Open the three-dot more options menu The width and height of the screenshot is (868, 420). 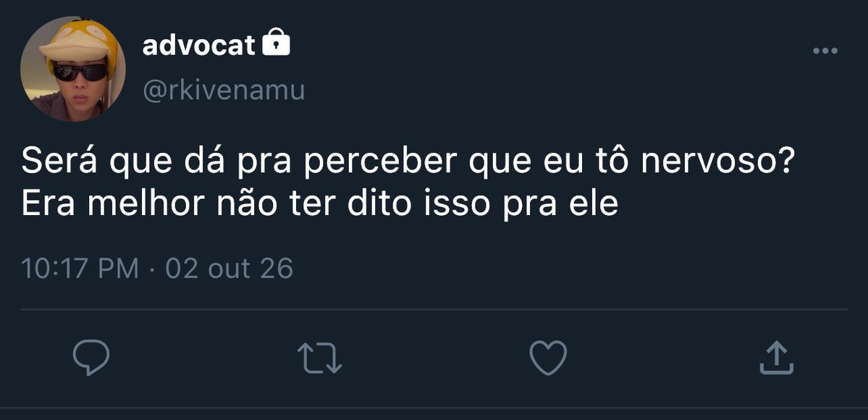coord(825,51)
